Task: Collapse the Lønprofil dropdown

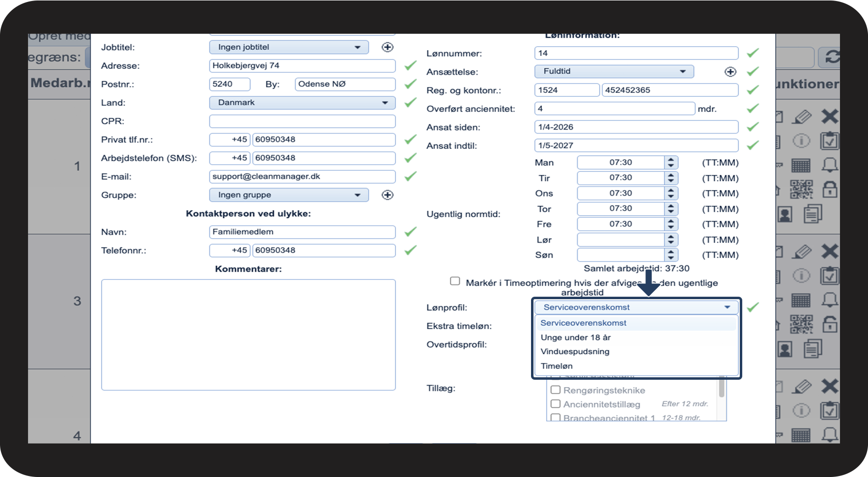Action: click(x=636, y=308)
